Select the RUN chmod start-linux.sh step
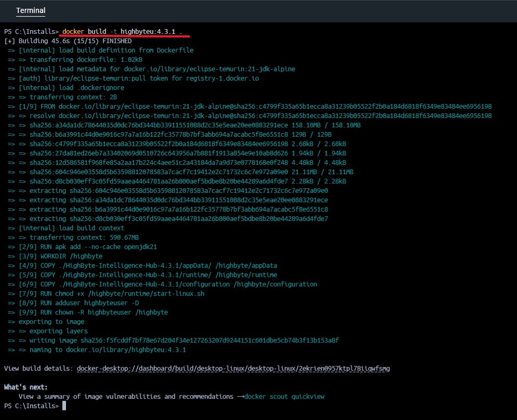The width and height of the screenshot is (517, 420). [x=111, y=294]
